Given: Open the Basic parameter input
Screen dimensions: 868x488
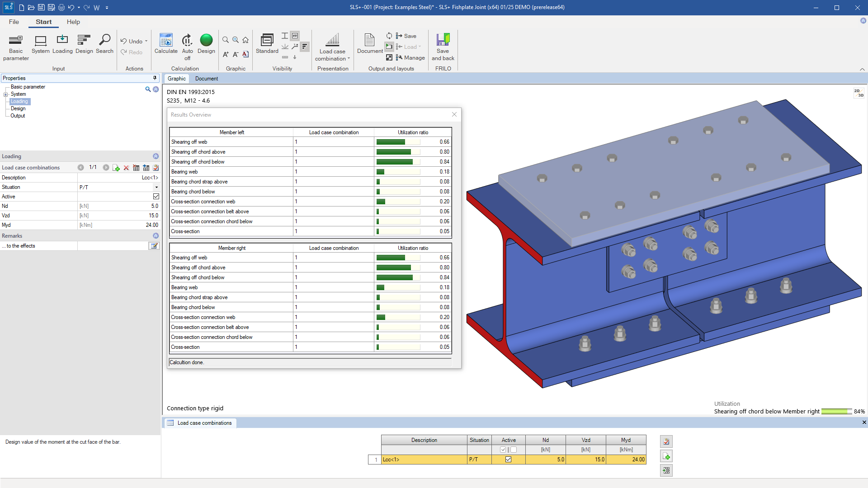Looking at the screenshot, I should pyautogui.click(x=16, y=47).
